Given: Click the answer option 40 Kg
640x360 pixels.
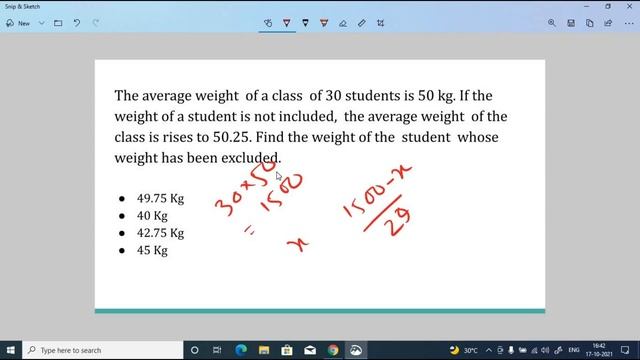Looking at the screenshot, I should point(152,216).
